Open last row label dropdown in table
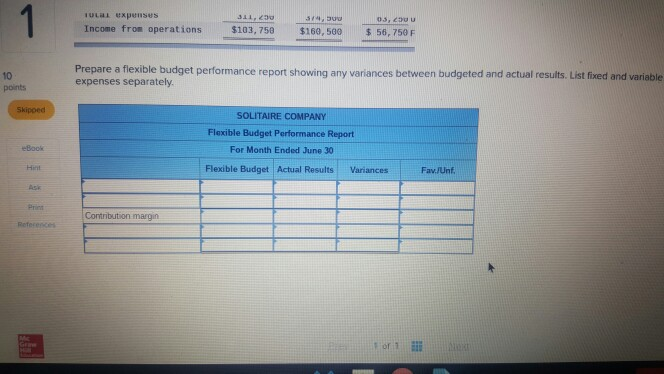Screen dimensions: 664x374 [142, 245]
